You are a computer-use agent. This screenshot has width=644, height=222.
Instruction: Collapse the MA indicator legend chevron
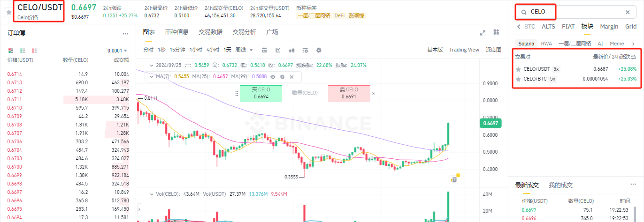point(151,76)
